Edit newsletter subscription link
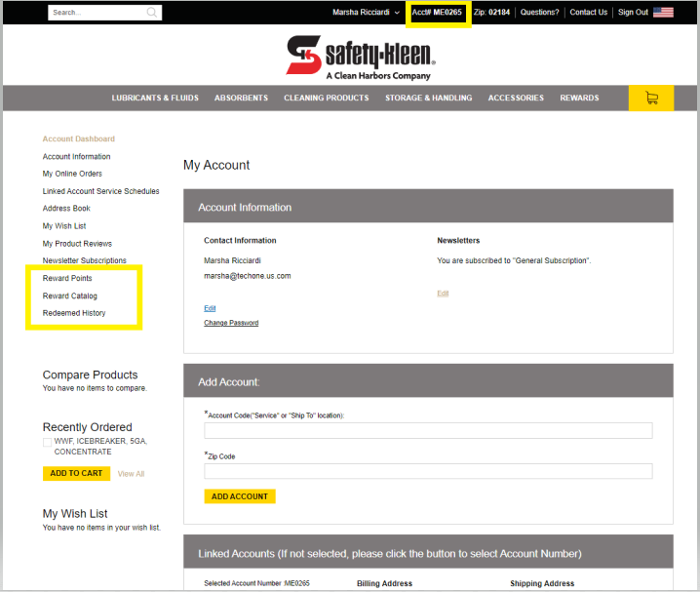The image size is (700, 592). point(443,293)
